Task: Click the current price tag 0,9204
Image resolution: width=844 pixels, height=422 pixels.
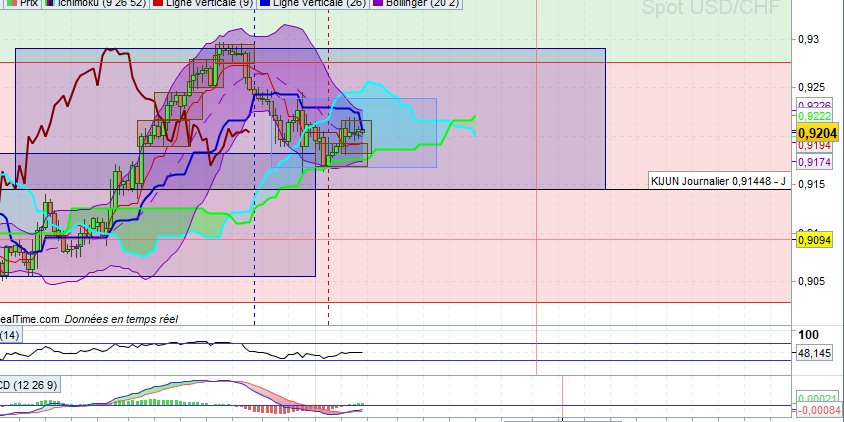Action: 818,133
